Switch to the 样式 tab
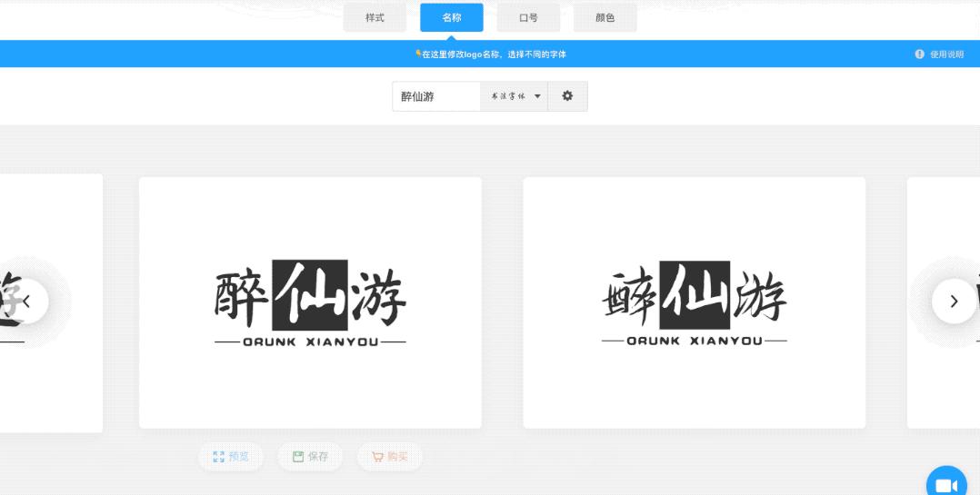Image resolution: width=980 pixels, height=495 pixels. click(375, 17)
